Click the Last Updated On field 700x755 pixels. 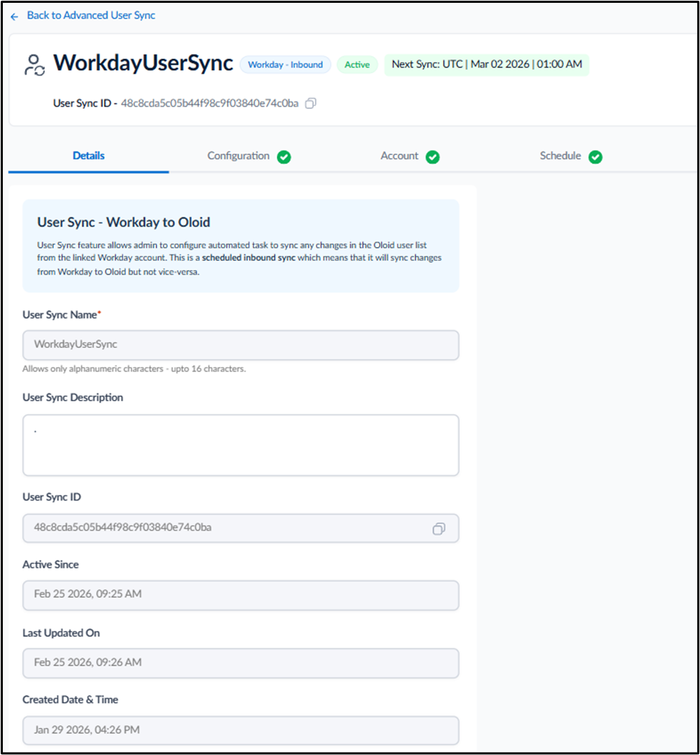pos(240,663)
